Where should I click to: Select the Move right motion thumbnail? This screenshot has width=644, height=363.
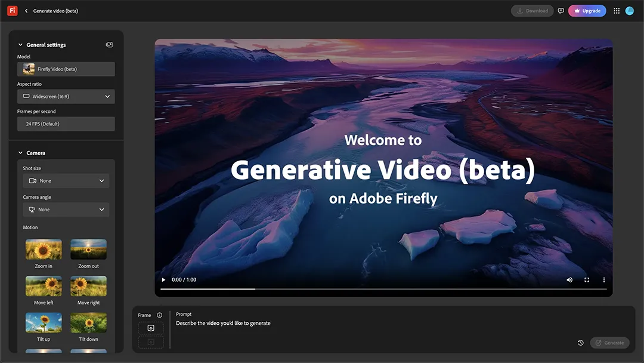[x=88, y=286]
